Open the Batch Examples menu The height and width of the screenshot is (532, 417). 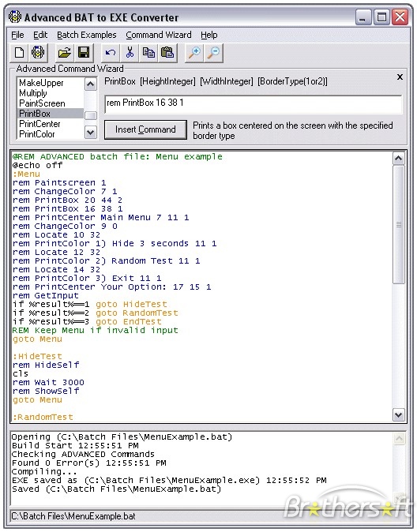87,35
